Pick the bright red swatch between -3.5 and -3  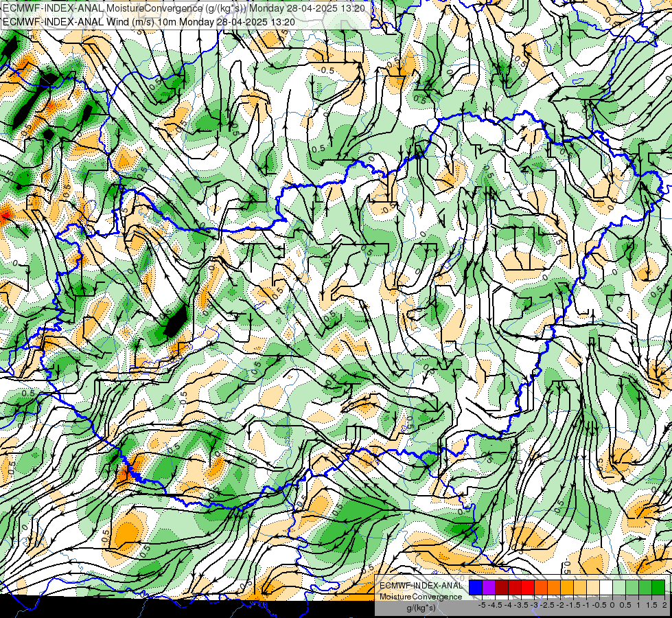click(x=528, y=587)
